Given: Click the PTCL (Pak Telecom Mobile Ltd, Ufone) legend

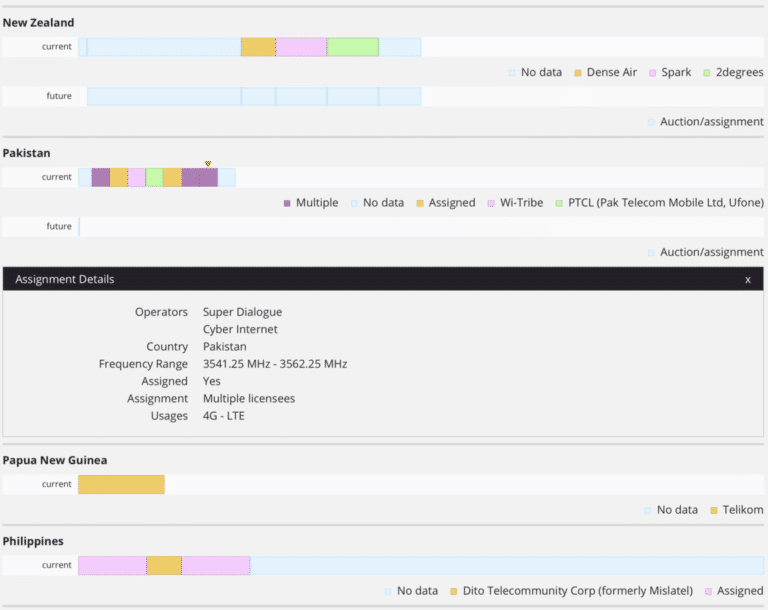Looking at the screenshot, I should (660, 203).
